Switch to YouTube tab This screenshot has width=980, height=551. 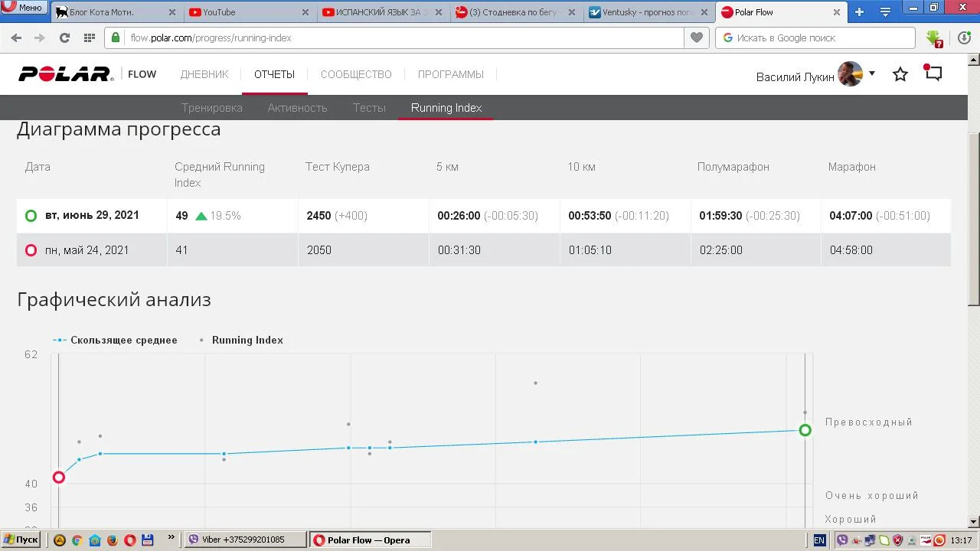(249, 12)
